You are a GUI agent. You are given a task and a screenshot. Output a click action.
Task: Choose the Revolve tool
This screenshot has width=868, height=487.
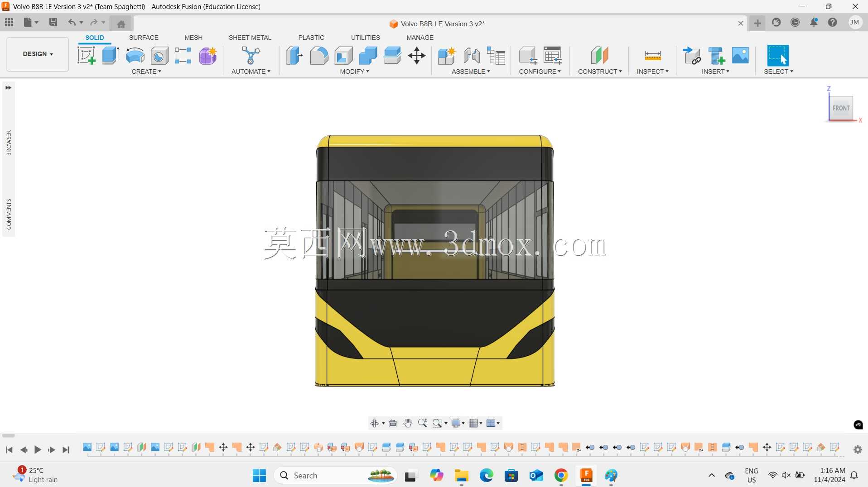pos(135,56)
